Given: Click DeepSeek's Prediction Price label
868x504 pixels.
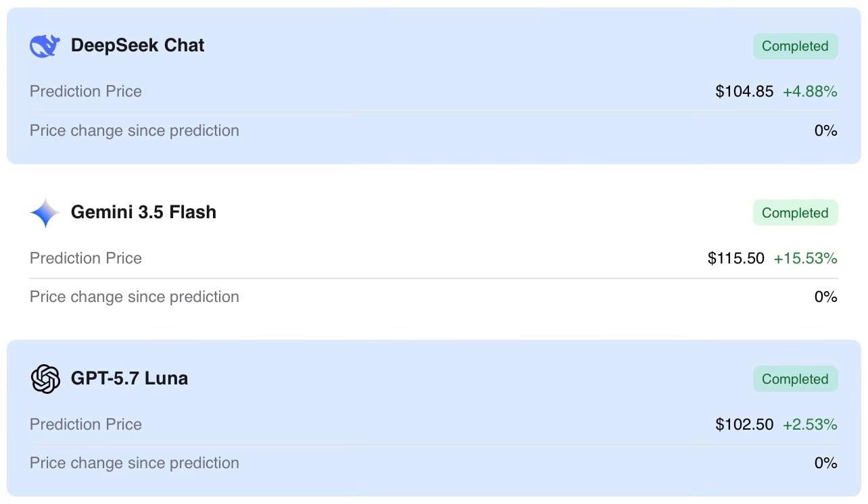Looking at the screenshot, I should coord(86,91).
